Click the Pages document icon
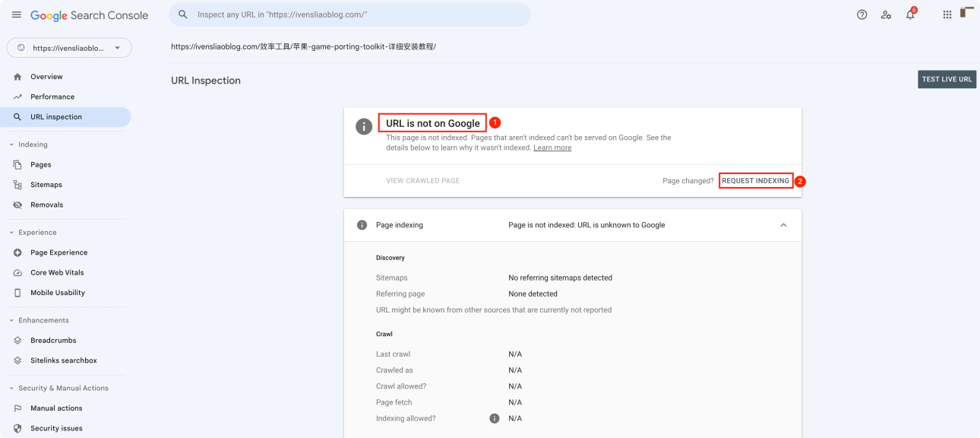The image size is (980, 438). (17, 164)
